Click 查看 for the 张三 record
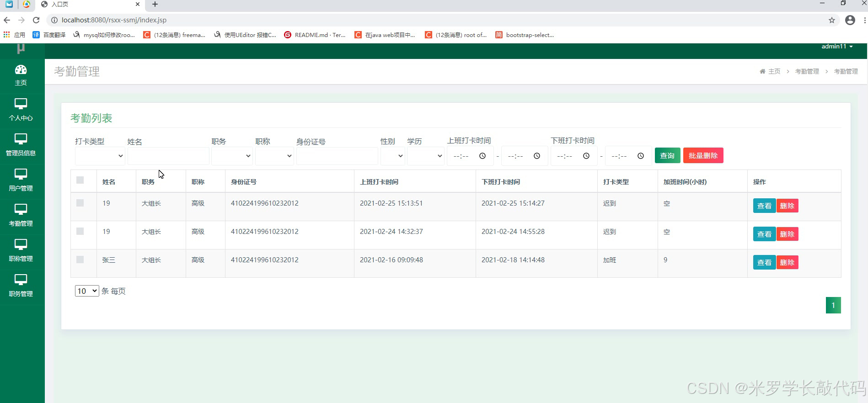Image resolution: width=868 pixels, height=403 pixels. 764,263
